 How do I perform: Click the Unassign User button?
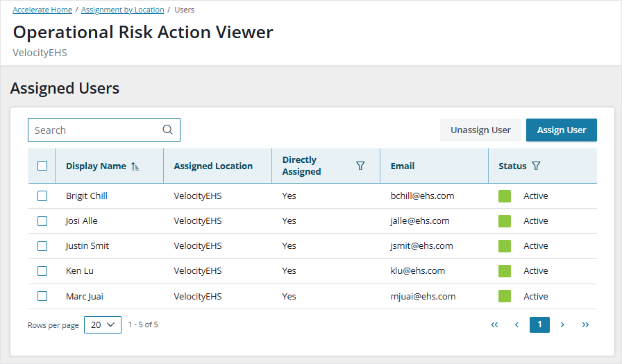480,130
